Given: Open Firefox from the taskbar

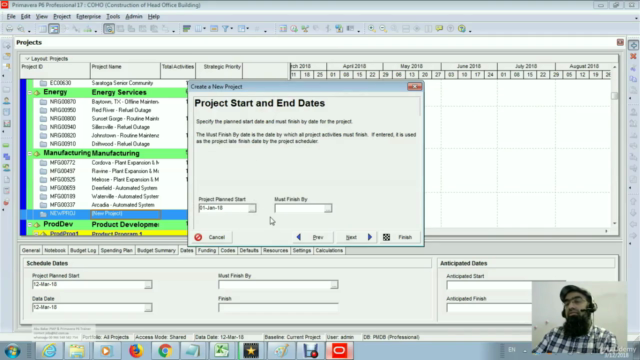Looking at the screenshot, I should click(136, 351).
